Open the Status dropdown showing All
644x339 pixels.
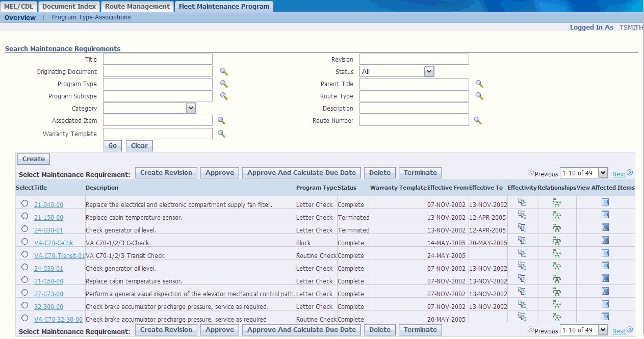397,71
